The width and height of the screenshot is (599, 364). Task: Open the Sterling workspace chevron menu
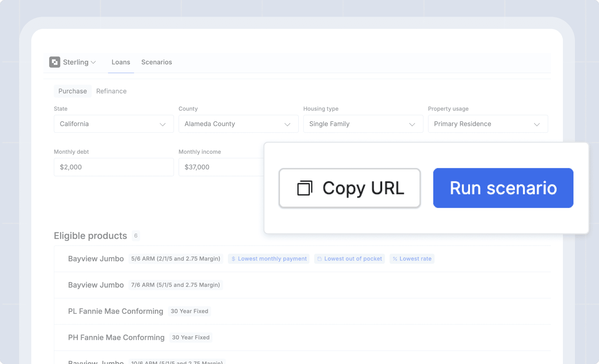(93, 62)
